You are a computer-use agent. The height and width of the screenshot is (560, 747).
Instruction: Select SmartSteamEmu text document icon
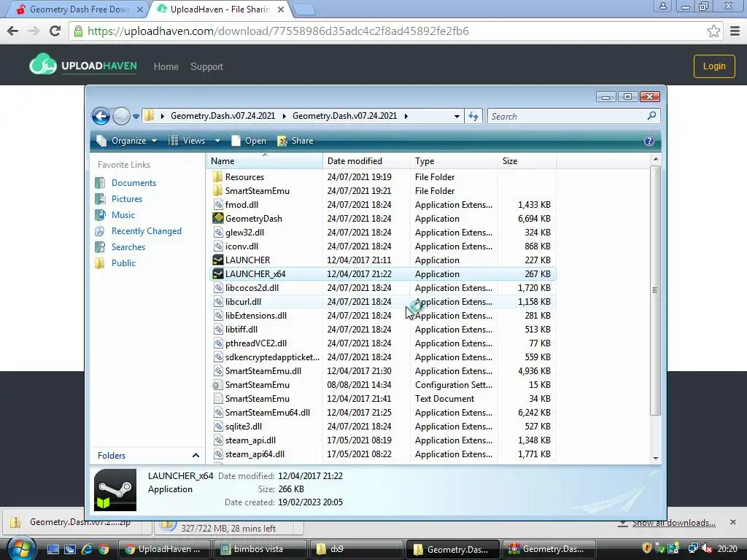tap(217, 399)
